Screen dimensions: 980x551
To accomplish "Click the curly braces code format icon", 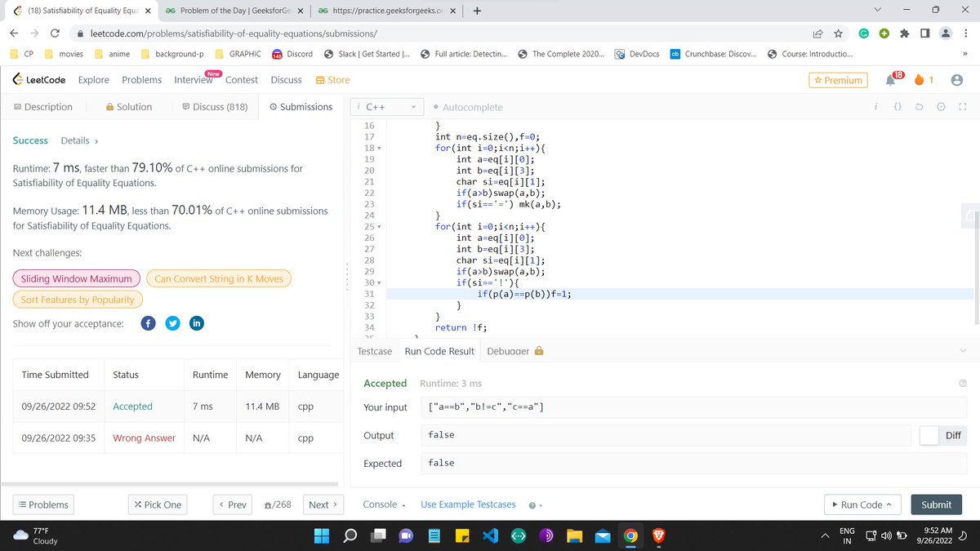I will pyautogui.click(x=897, y=107).
